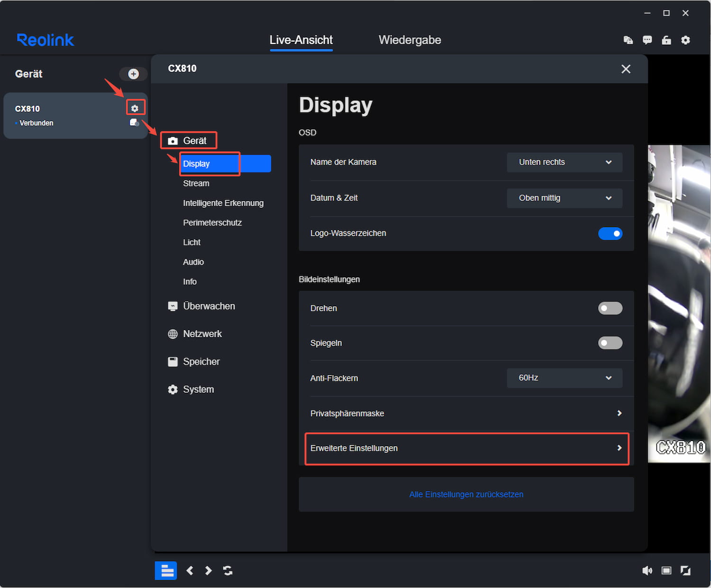Image resolution: width=711 pixels, height=588 pixels.
Task: Open Anti-Flackern 60Hz dropdown
Action: coord(565,378)
